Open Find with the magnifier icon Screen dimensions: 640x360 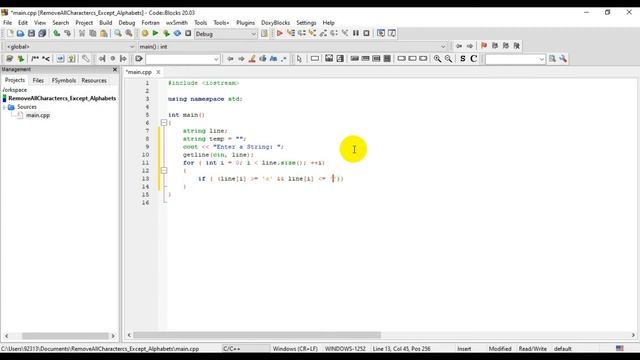(118, 33)
